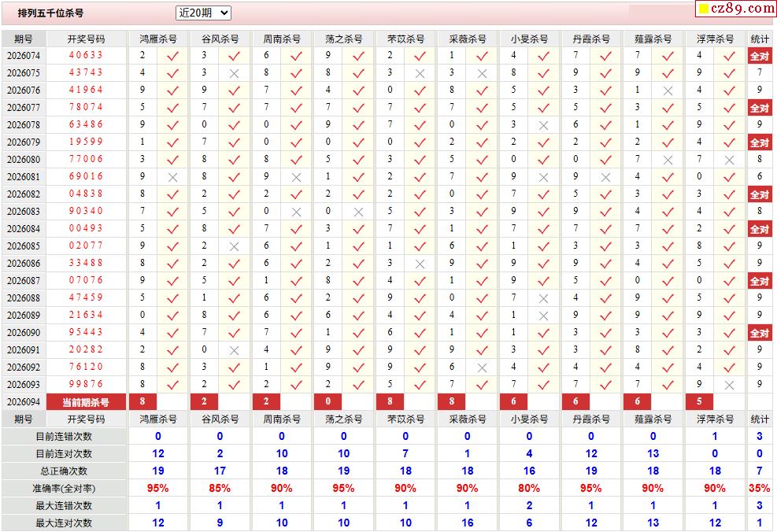
Task: Click 谷风杀号 X mark in row 2026075
Action: 234,73
